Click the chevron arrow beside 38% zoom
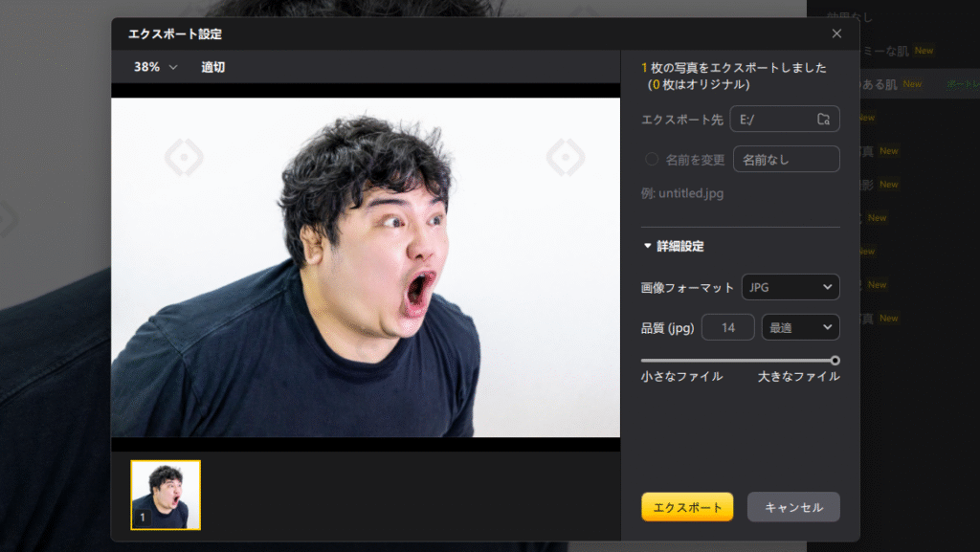The height and width of the screenshot is (552, 980). click(173, 67)
